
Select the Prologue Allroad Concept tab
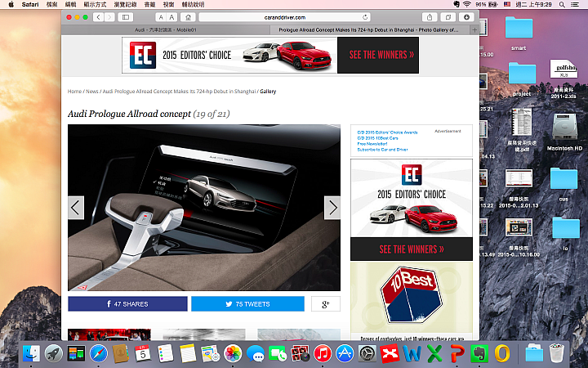(x=370, y=30)
